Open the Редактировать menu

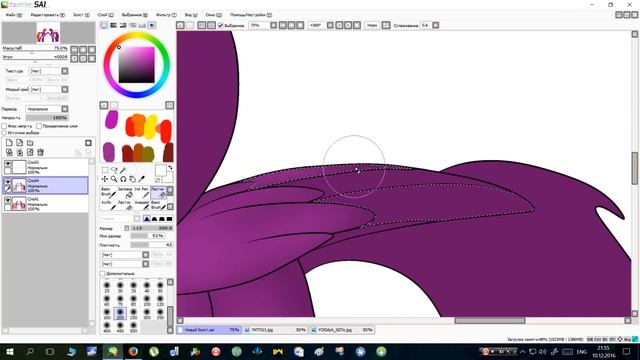point(47,15)
